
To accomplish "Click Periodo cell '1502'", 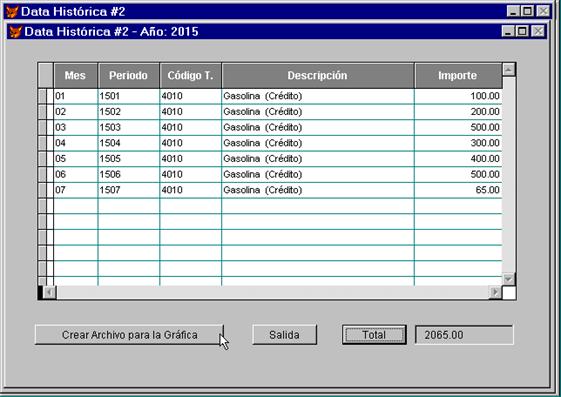I will pos(128,112).
